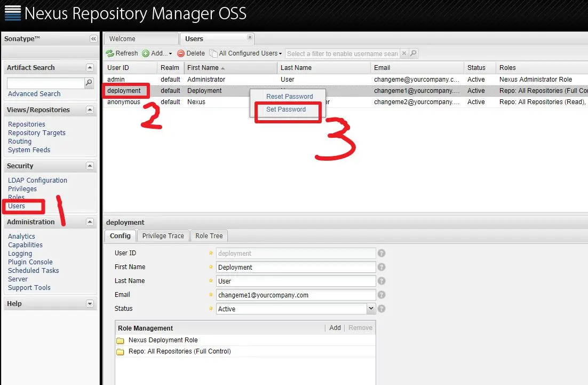588x385 pixels.
Task: Expand the Help panel
Action: pyautogui.click(x=90, y=304)
